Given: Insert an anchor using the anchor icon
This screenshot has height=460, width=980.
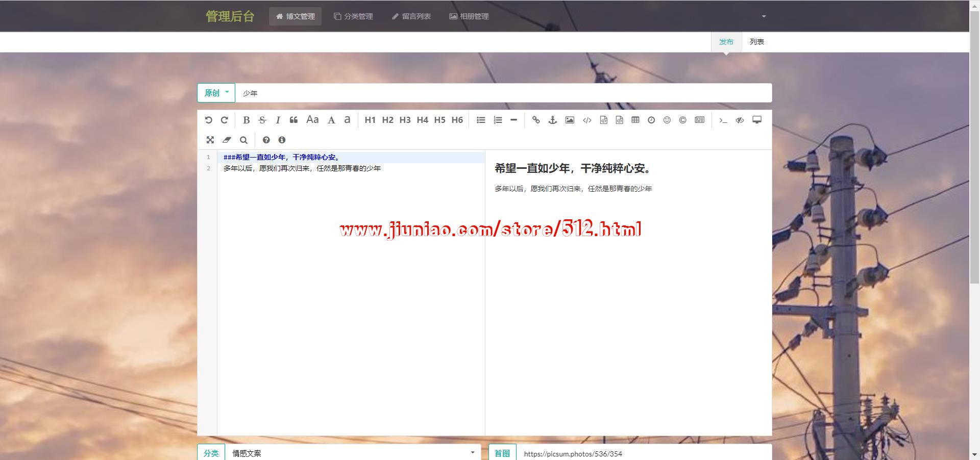Looking at the screenshot, I should [x=552, y=120].
